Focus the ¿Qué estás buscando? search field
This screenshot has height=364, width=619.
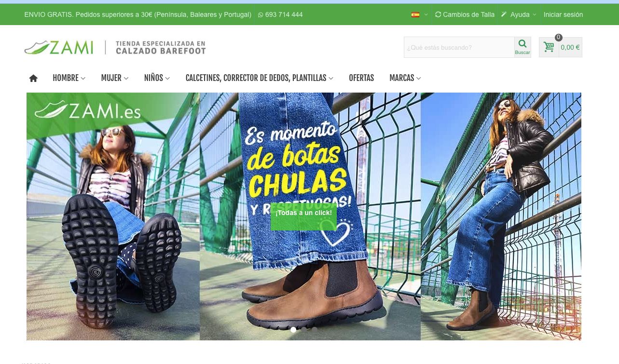(459, 47)
